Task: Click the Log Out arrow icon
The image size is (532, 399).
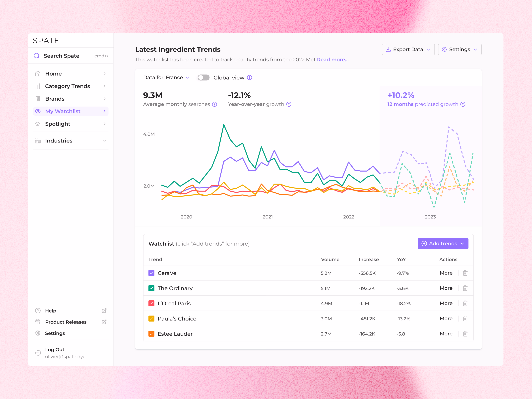Action: point(38,353)
